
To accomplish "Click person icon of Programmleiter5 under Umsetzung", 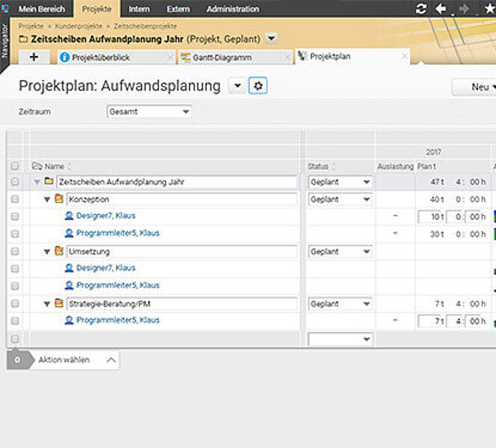I will tap(69, 285).
